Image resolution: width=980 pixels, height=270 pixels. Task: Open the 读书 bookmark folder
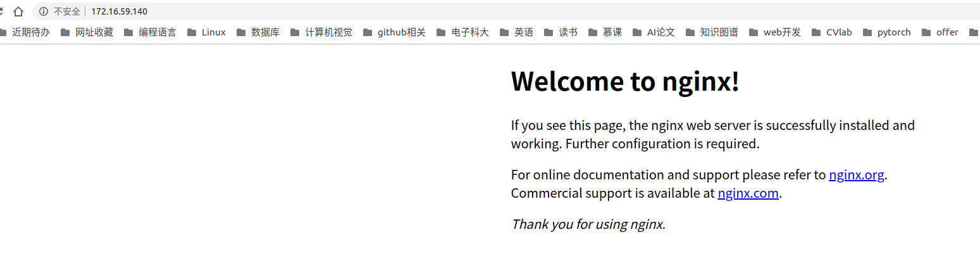(x=561, y=32)
